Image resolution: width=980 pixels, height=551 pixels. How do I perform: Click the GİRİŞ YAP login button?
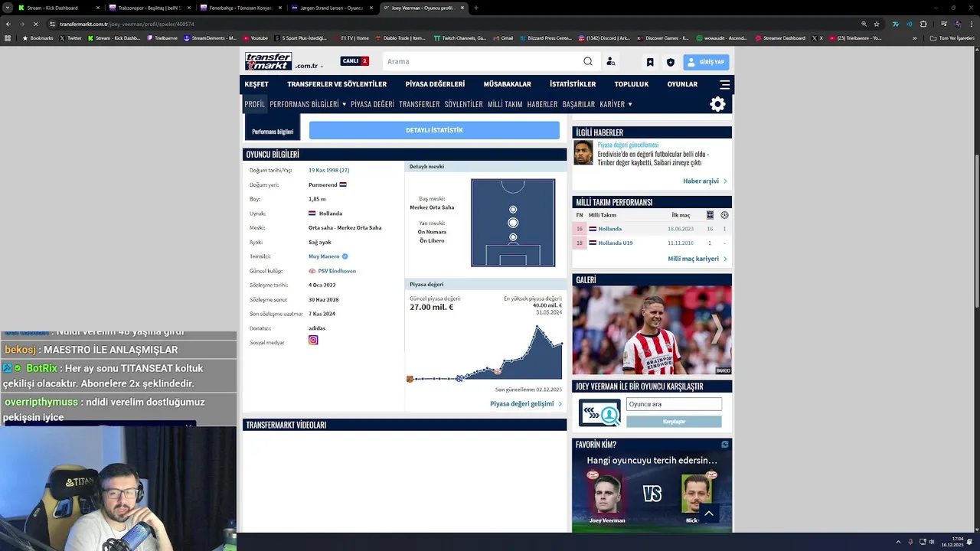tap(706, 62)
